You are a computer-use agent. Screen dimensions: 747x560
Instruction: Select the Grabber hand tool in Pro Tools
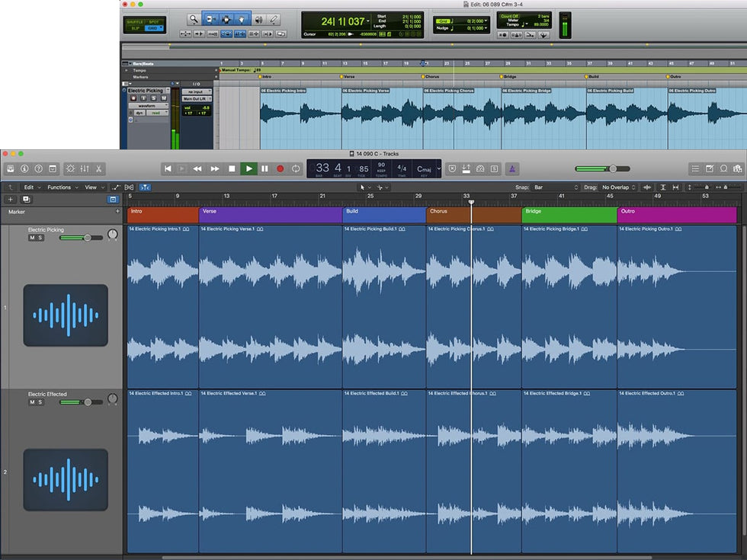tap(242, 19)
